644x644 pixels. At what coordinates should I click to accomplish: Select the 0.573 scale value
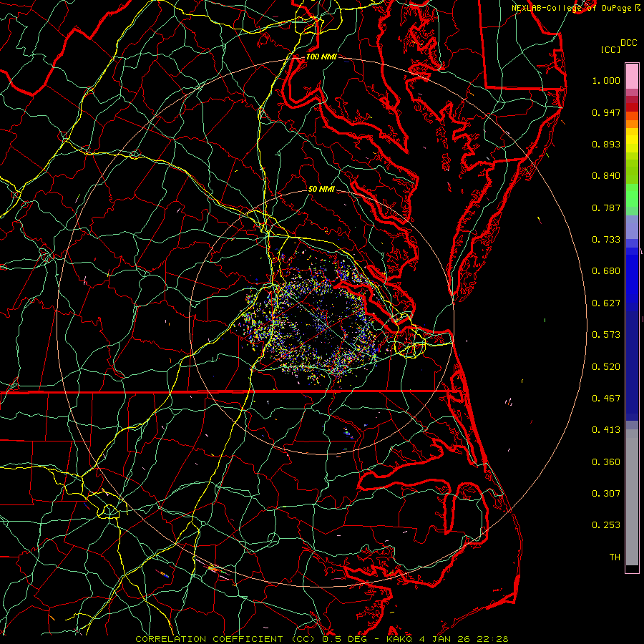[x=606, y=335]
